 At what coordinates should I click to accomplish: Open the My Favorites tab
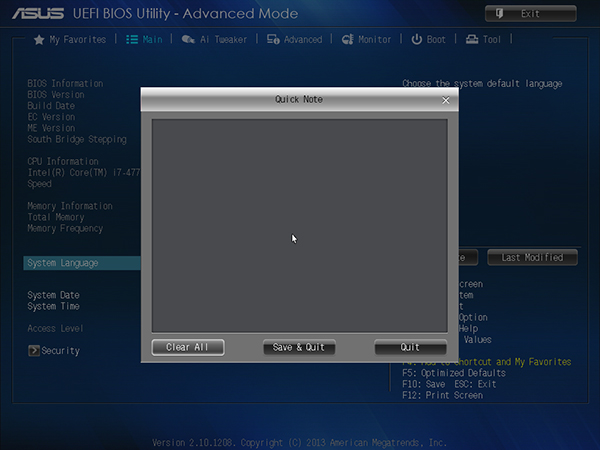70,40
